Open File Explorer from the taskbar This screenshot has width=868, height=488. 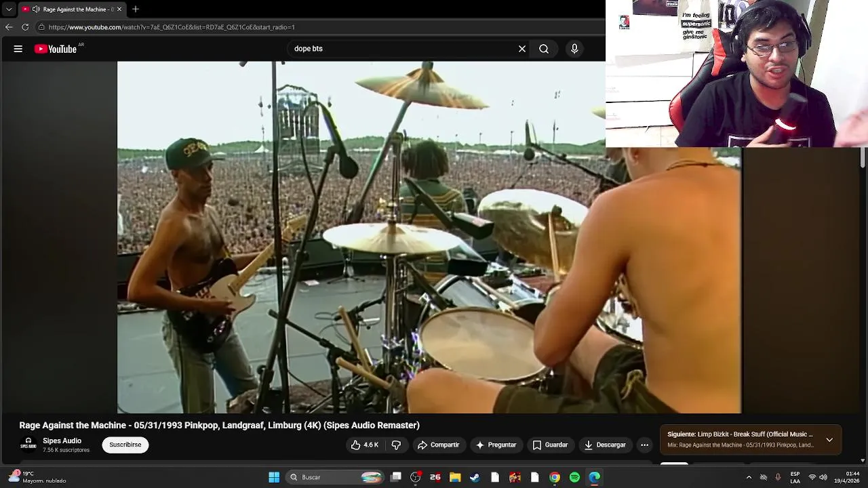[x=455, y=477]
